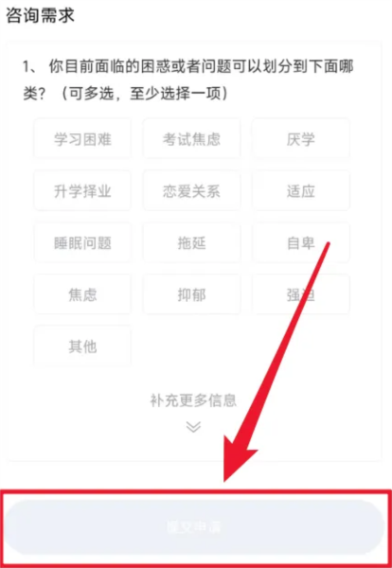Click the double chevron down icon
Viewport: 392px width, 568px height.
tap(193, 427)
